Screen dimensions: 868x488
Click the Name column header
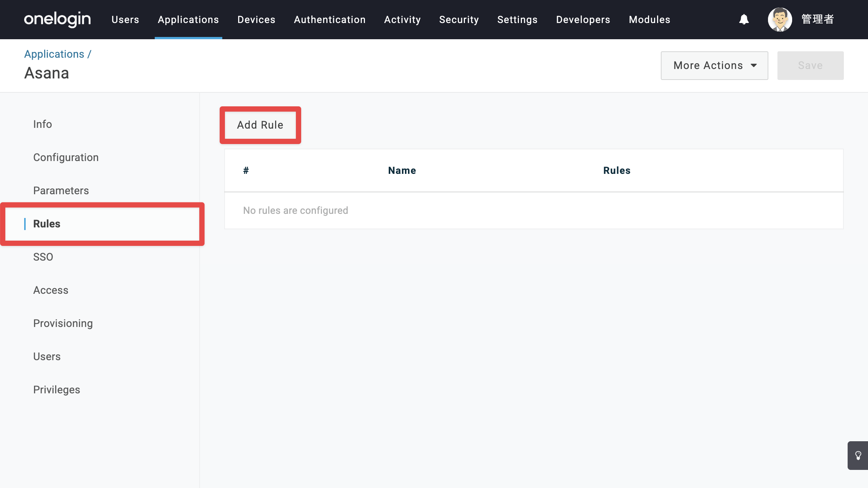click(x=402, y=170)
